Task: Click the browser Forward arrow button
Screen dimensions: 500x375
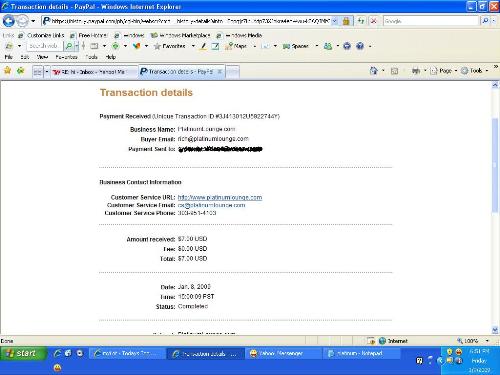Action: [x=22, y=21]
